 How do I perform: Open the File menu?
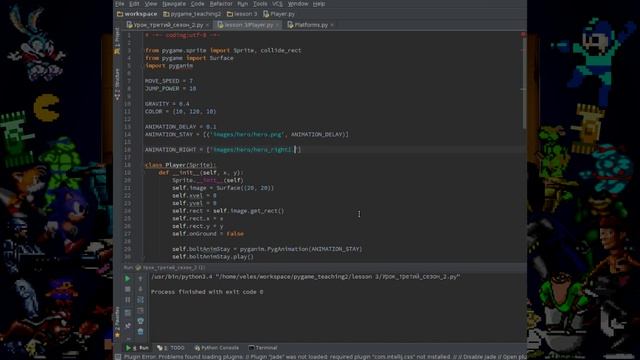[x=120, y=4]
